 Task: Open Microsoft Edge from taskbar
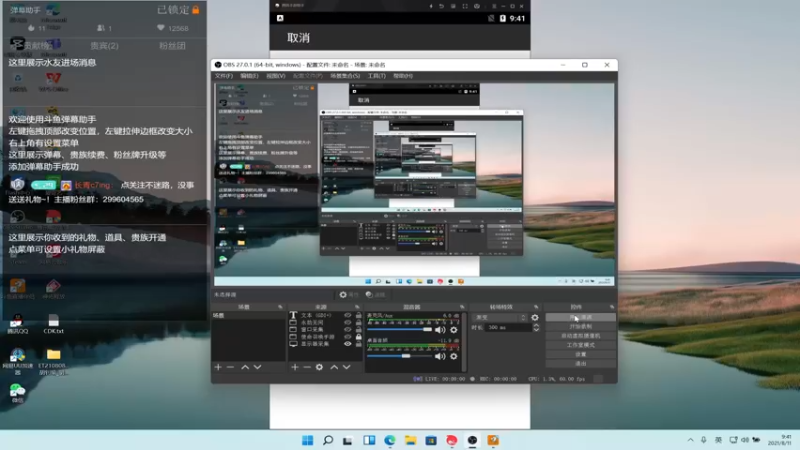click(390, 440)
